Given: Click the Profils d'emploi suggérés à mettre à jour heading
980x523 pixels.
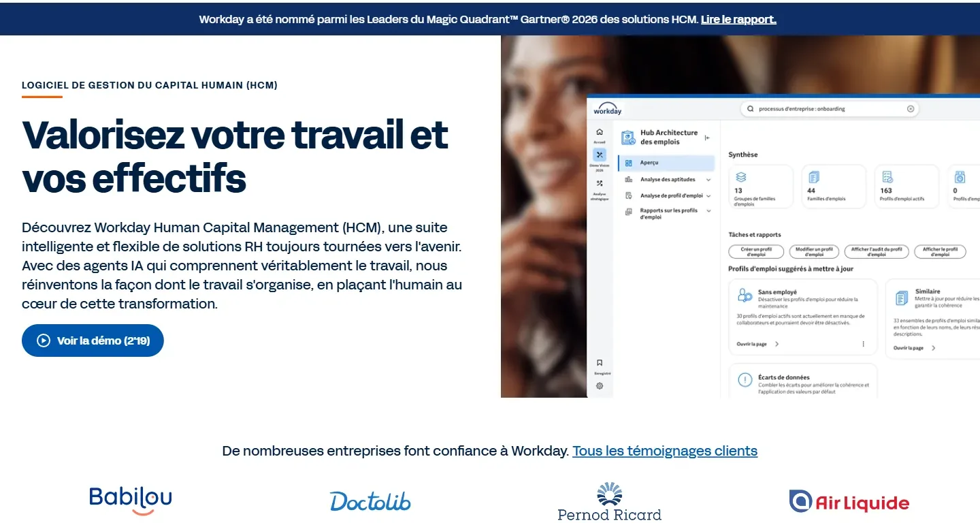Looking at the screenshot, I should (791, 269).
